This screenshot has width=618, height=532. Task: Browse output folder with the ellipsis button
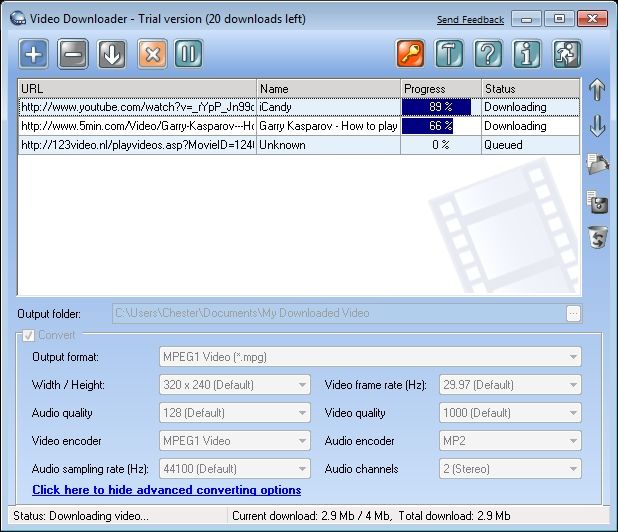point(573,314)
